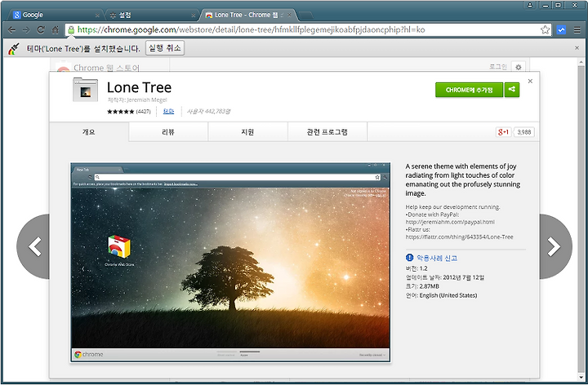588x385 pixels.
Task: Click the Google +1 button
Action: [503, 132]
